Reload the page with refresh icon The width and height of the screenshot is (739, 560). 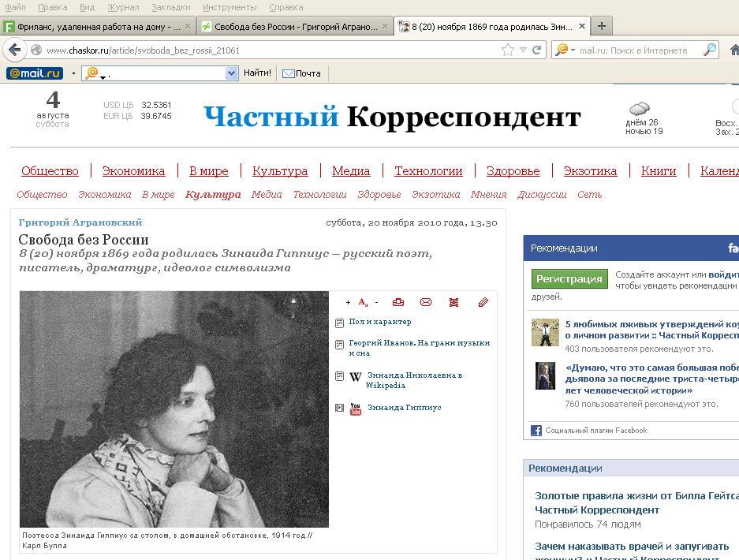click(536, 50)
